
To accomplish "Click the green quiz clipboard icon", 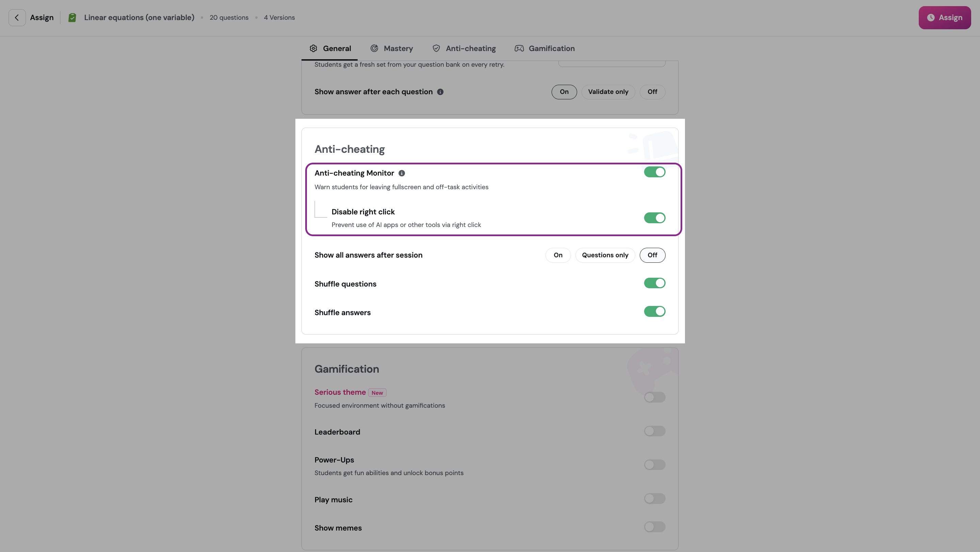I will [72, 17].
